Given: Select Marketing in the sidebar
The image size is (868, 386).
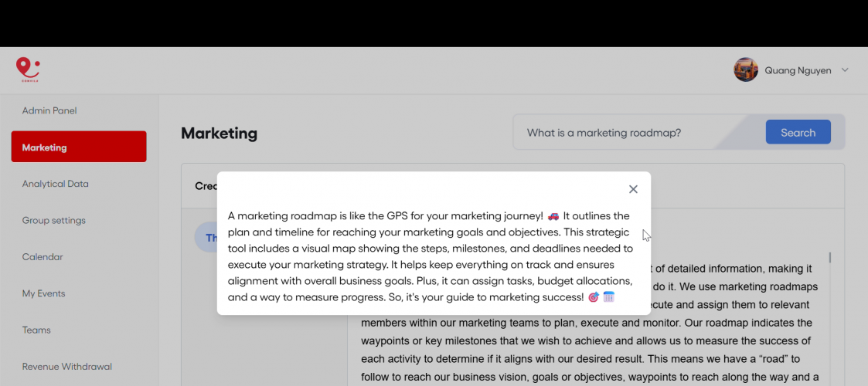Looking at the screenshot, I should (x=79, y=147).
